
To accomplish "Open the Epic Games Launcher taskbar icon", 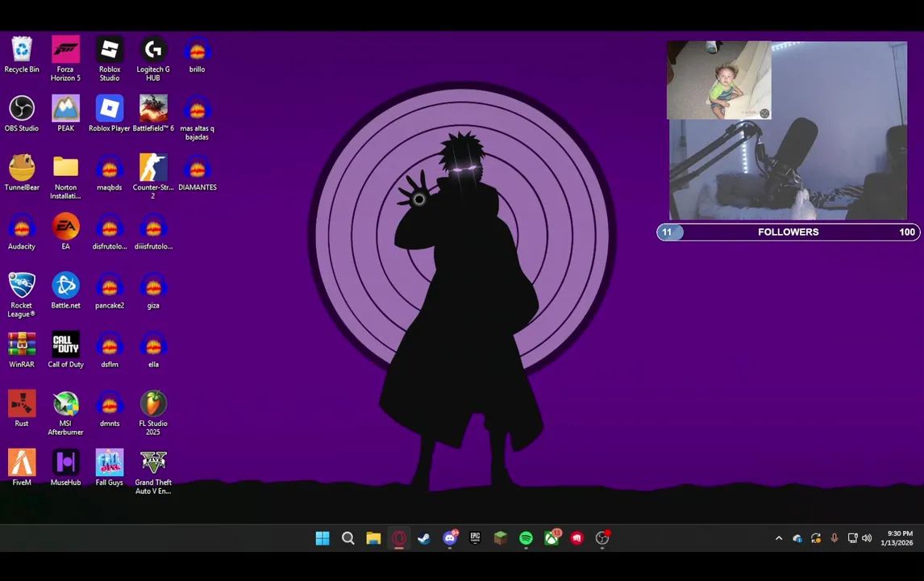I will point(475,538).
